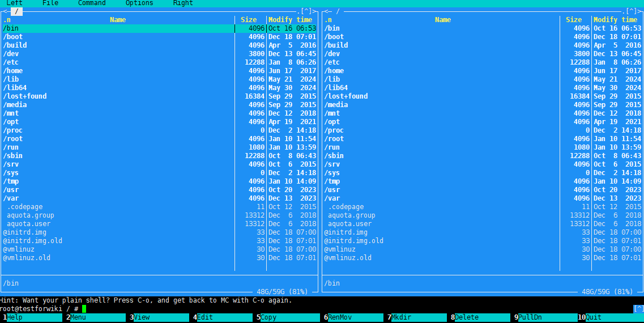
Task: Open the File menu
Action: 50,3
